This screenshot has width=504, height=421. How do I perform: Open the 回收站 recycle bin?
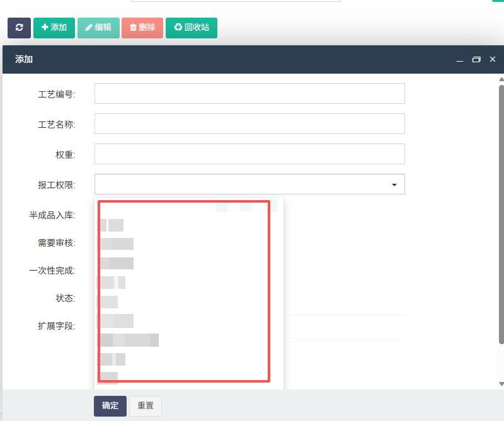192,28
